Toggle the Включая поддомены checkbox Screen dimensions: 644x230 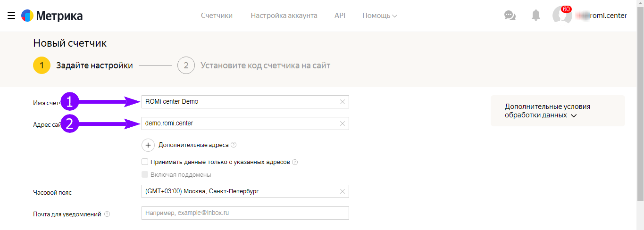145,174
